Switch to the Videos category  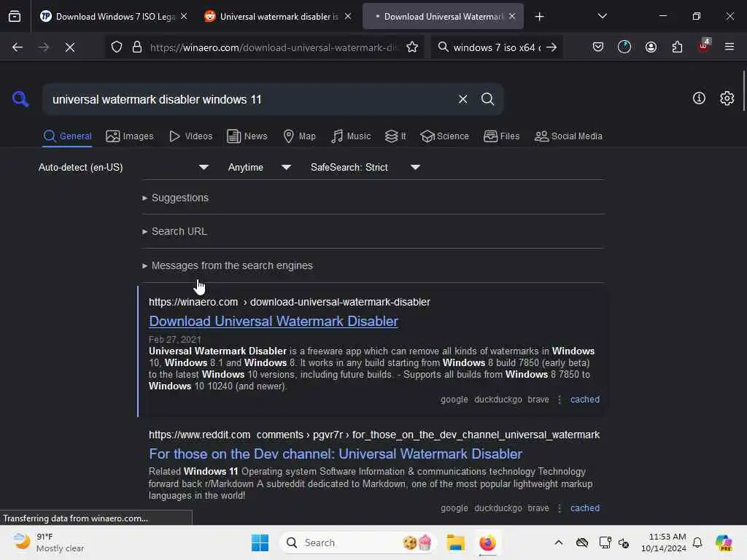point(190,136)
